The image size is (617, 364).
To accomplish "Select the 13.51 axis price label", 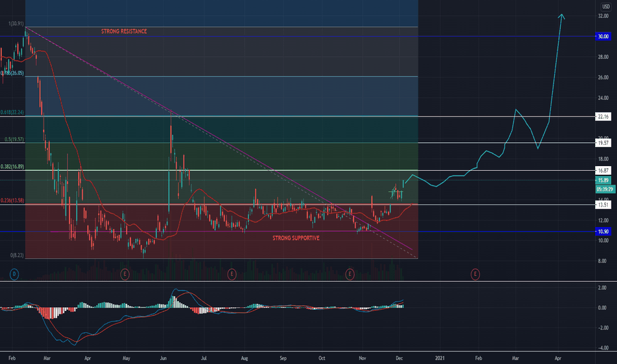I will [x=603, y=205].
